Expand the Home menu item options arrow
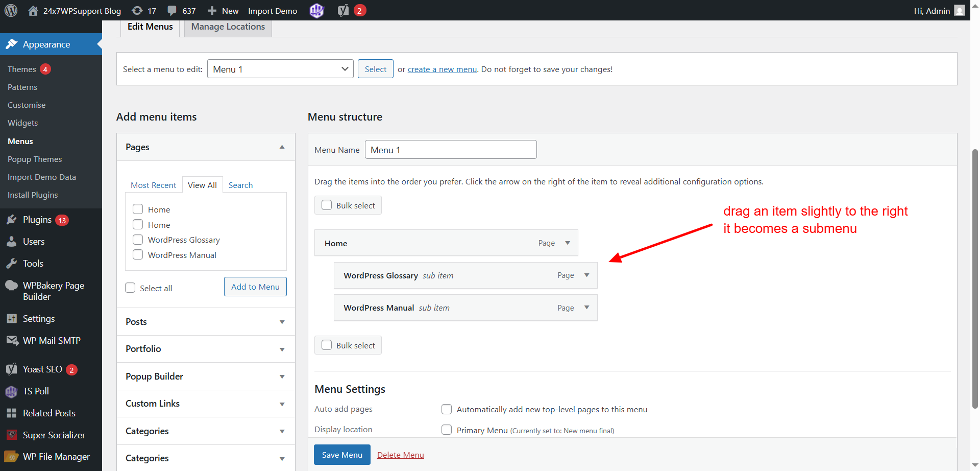 [568, 243]
